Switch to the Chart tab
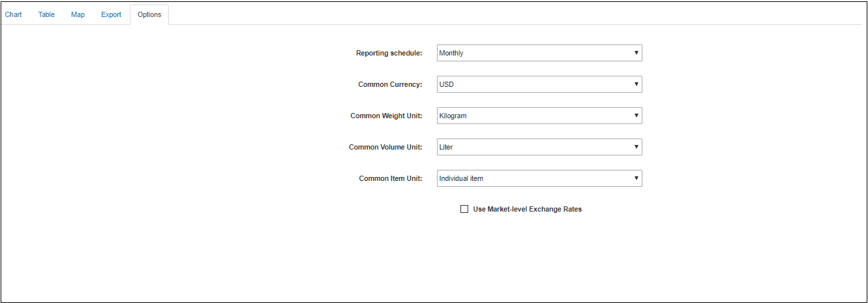 pyautogui.click(x=14, y=14)
